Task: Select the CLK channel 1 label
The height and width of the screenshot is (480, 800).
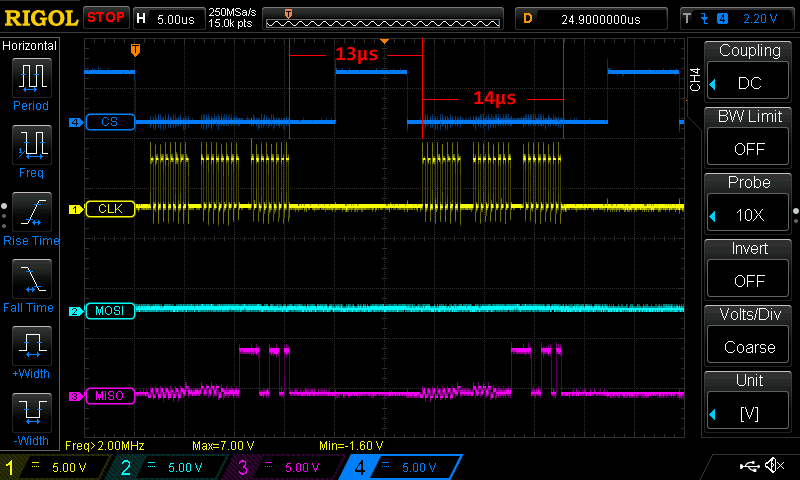Action: click(x=110, y=209)
